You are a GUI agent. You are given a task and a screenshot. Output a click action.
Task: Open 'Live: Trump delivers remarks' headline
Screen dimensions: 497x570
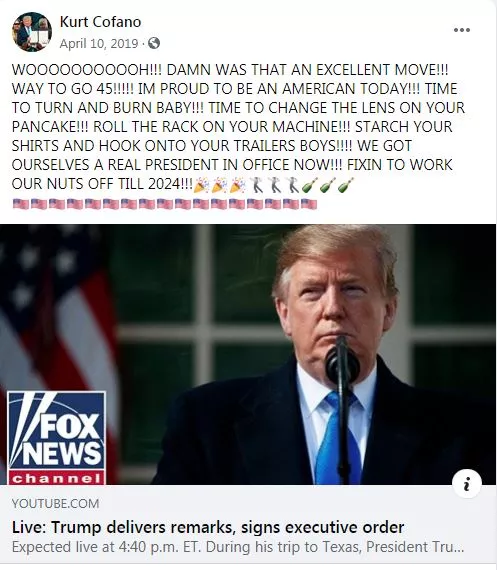click(x=208, y=527)
